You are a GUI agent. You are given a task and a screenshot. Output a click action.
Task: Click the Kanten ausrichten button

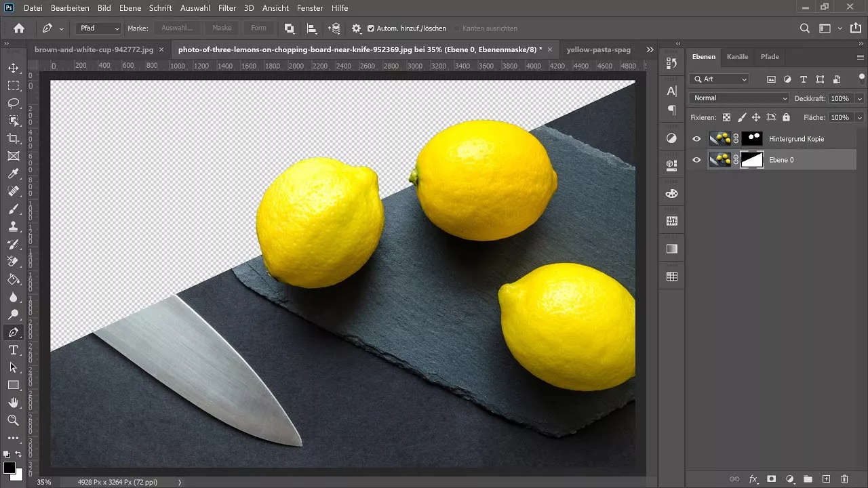click(486, 28)
